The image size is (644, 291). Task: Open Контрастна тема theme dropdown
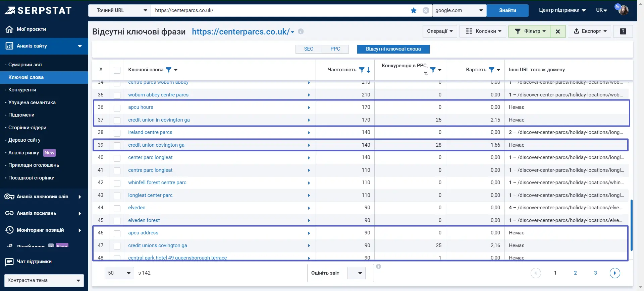pyautogui.click(x=44, y=280)
